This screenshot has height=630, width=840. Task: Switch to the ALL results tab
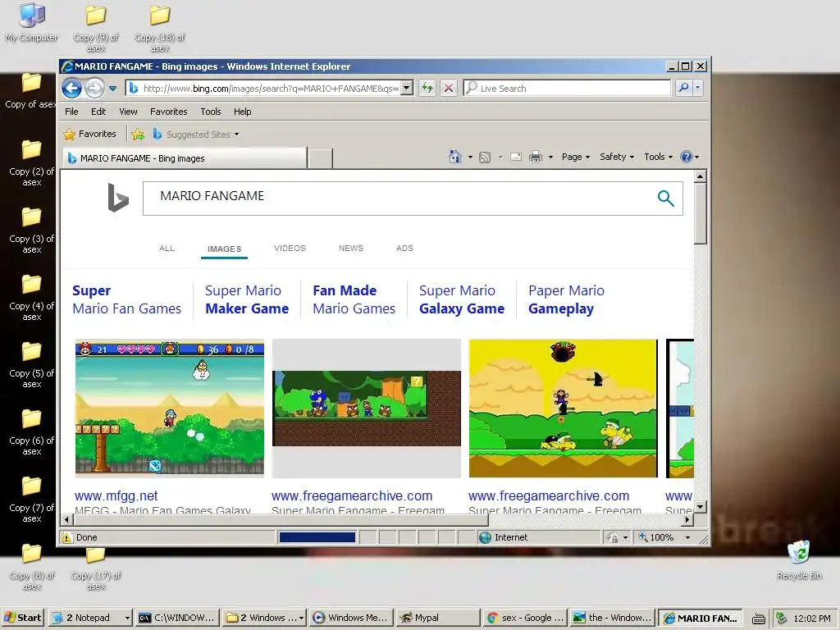[x=167, y=248]
